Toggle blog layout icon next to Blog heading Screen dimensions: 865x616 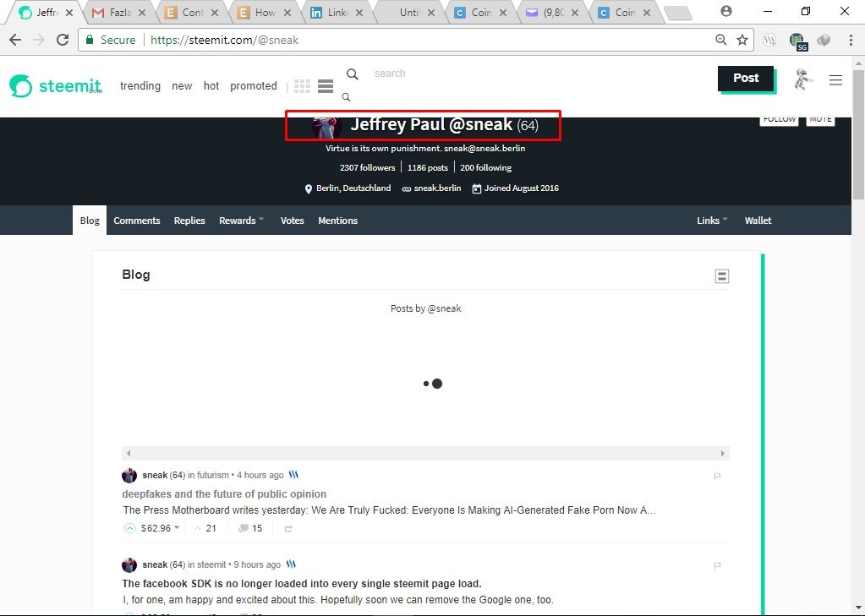[721, 275]
